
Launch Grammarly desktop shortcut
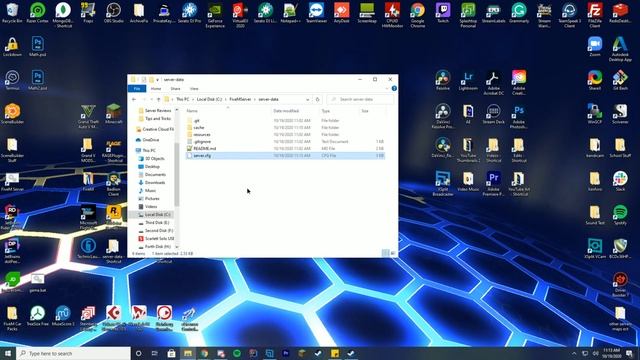[519, 12]
